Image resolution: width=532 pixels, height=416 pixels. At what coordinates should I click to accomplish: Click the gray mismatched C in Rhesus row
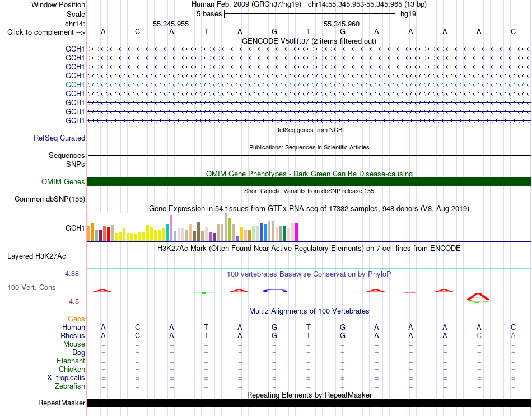[x=479, y=335]
